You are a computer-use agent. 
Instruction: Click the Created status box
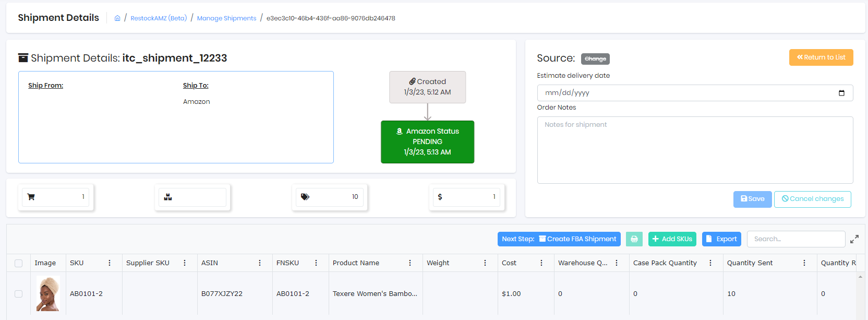click(x=427, y=87)
